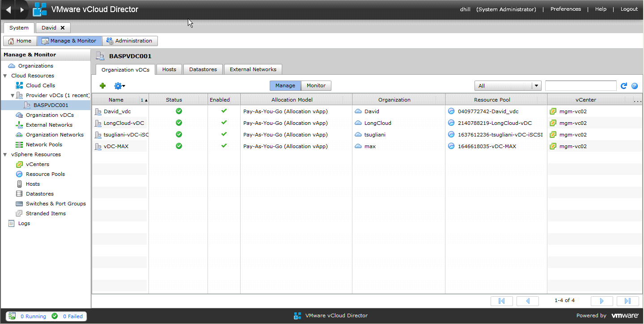The image size is (644, 324).
Task: Click the David_vdc row vDC icon
Action: click(x=98, y=111)
